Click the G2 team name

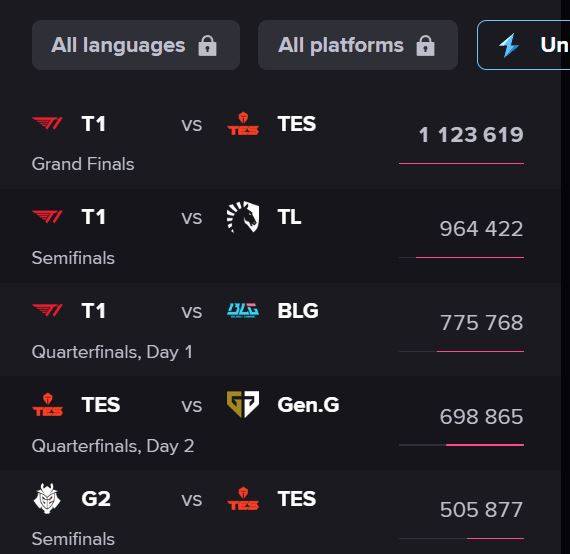click(x=96, y=498)
